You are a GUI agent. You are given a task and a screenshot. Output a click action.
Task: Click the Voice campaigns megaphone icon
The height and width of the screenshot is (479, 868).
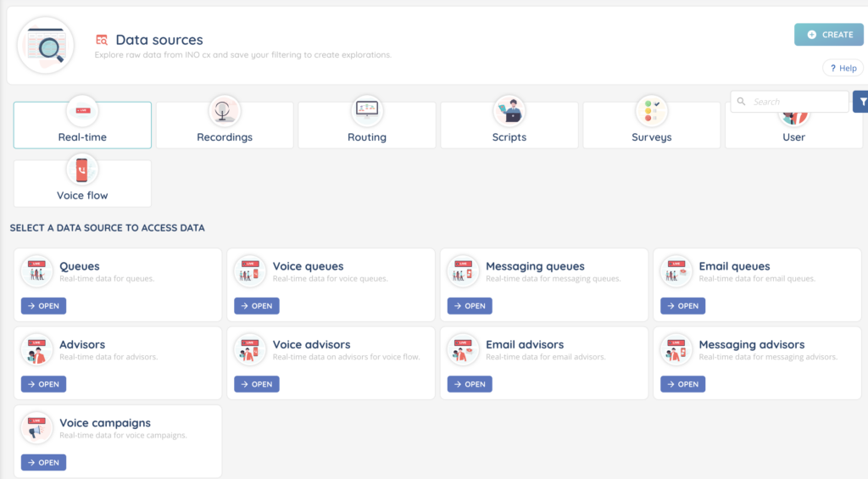[x=36, y=429]
